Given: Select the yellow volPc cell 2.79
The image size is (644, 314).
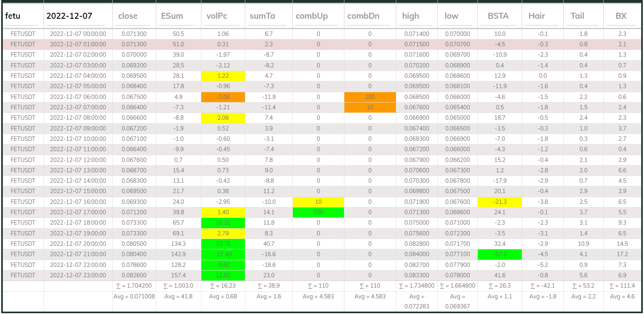Looking at the screenshot, I should click(x=223, y=233).
